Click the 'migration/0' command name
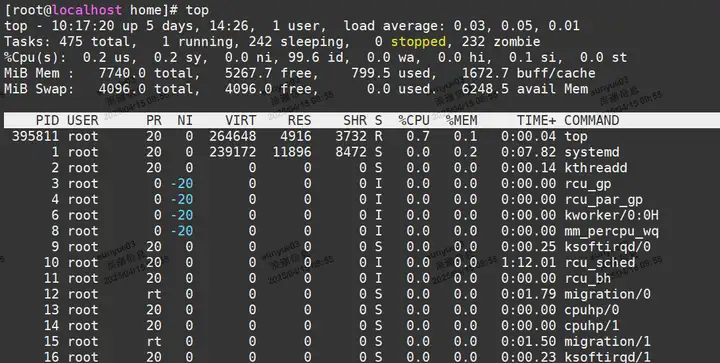This screenshot has height=363, width=720. click(x=607, y=294)
